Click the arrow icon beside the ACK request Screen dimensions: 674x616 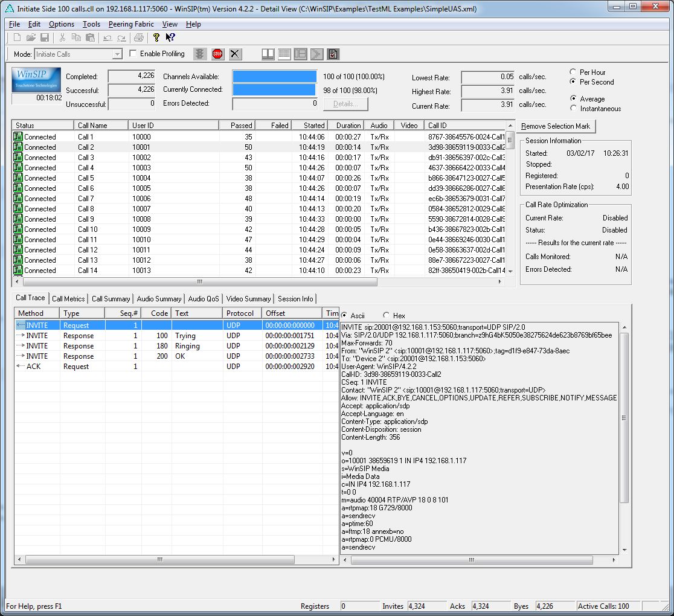tap(20, 366)
